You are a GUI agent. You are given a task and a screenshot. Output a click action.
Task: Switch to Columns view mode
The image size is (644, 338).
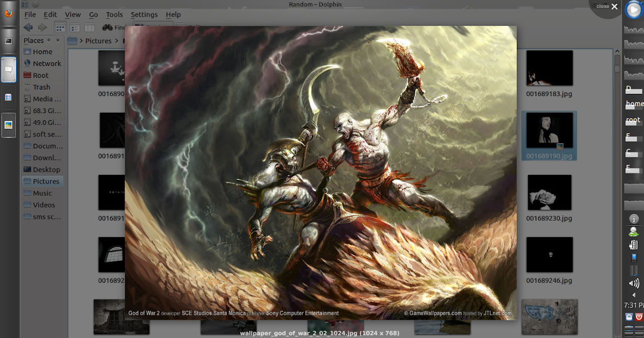[x=89, y=27]
